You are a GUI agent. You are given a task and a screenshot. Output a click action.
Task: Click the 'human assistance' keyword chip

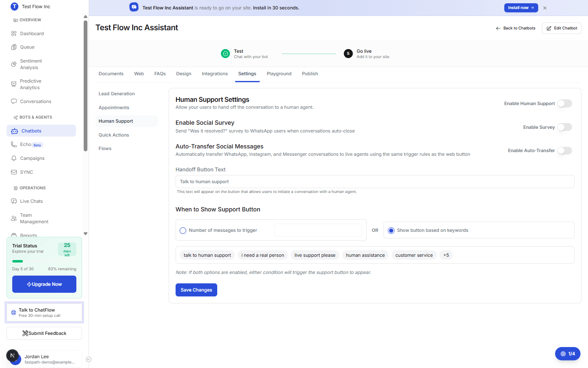(x=365, y=255)
